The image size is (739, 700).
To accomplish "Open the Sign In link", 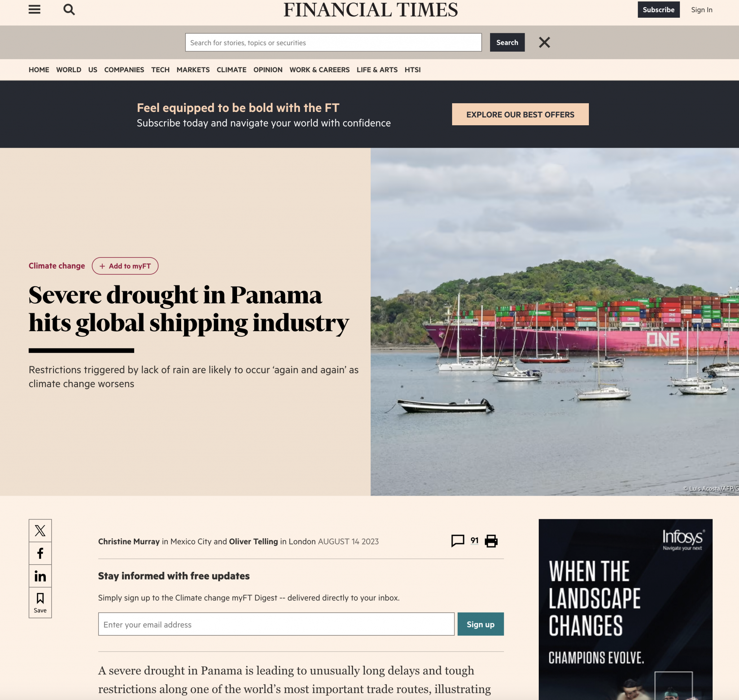I will click(x=701, y=10).
